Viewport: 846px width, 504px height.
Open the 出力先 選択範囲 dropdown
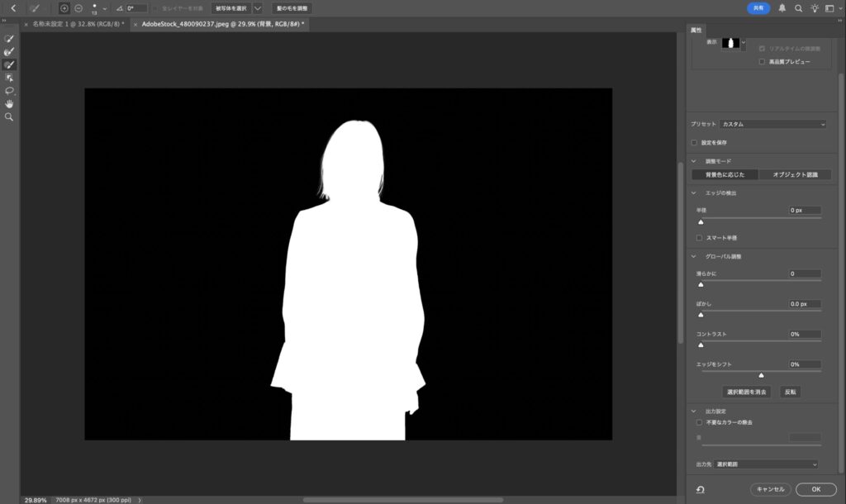(766, 464)
